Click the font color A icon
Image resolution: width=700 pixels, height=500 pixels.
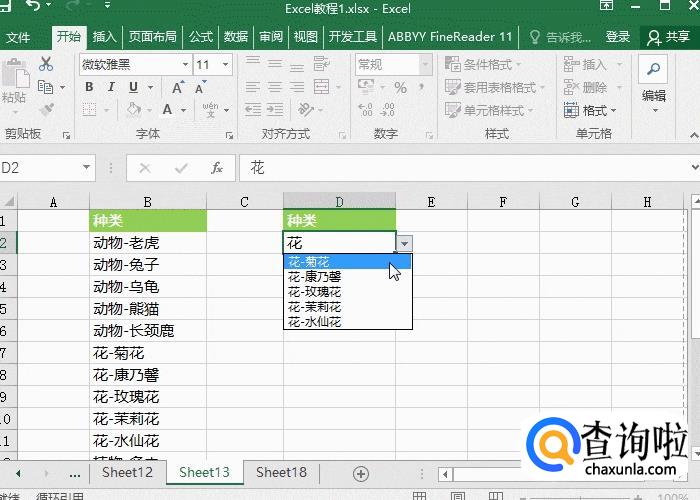[167, 110]
